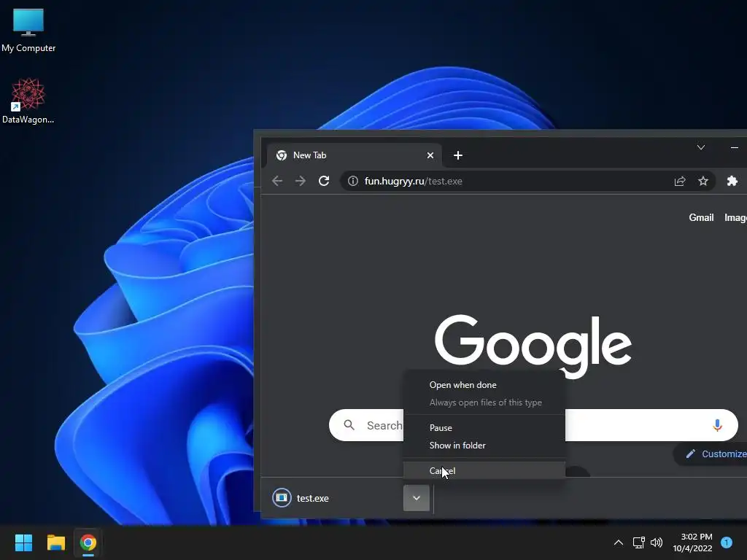Open the notification badge
The height and width of the screenshot is (560, 747).
(727, 542)
